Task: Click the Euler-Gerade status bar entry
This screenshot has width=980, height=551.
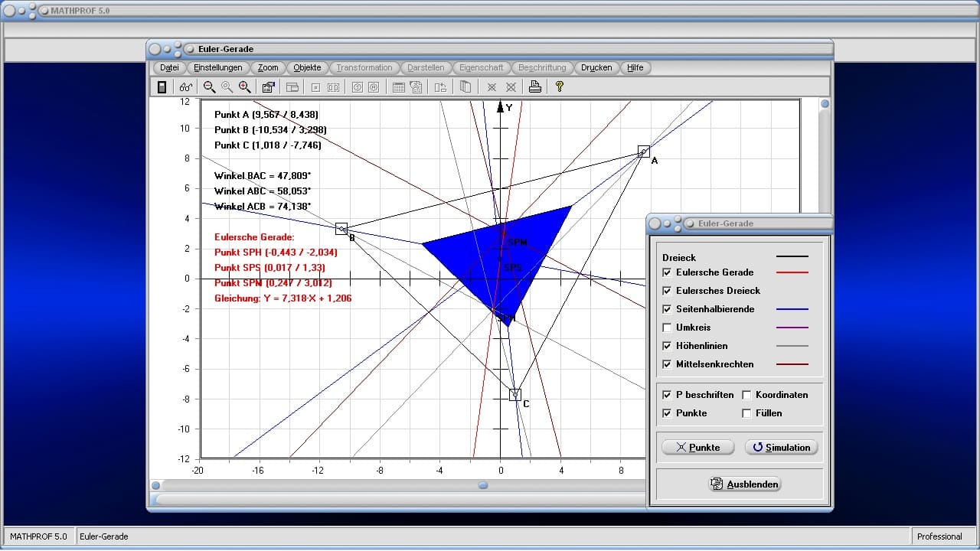Action: coord(104,536)
